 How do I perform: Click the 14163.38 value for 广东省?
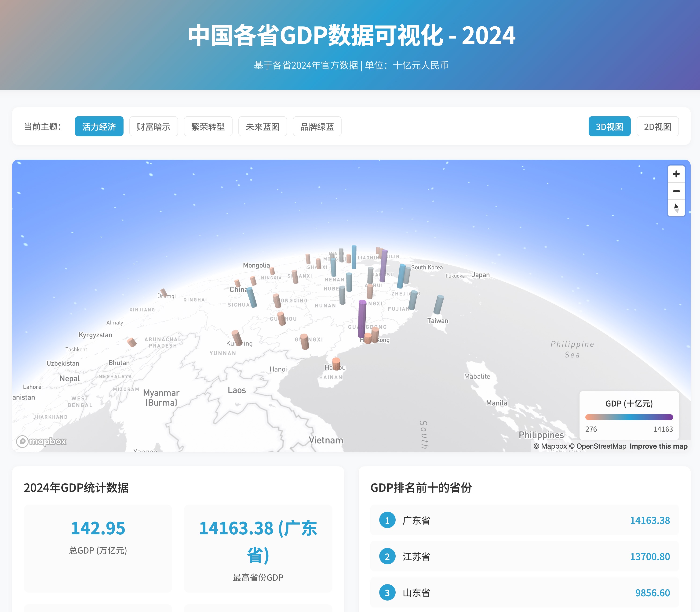pos(650,520)
